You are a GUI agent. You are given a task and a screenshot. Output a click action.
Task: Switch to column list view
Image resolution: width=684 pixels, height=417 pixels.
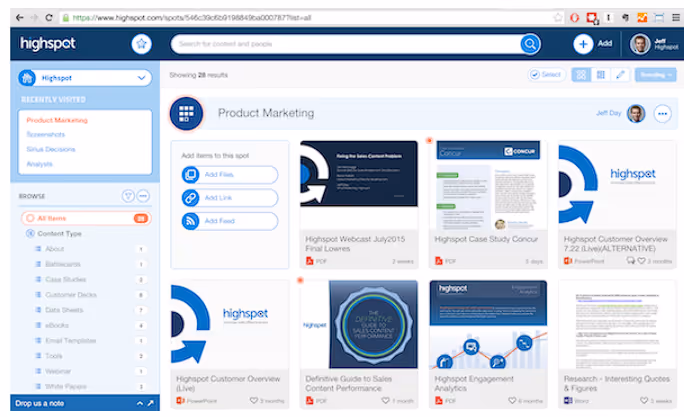tap(601, 75)
